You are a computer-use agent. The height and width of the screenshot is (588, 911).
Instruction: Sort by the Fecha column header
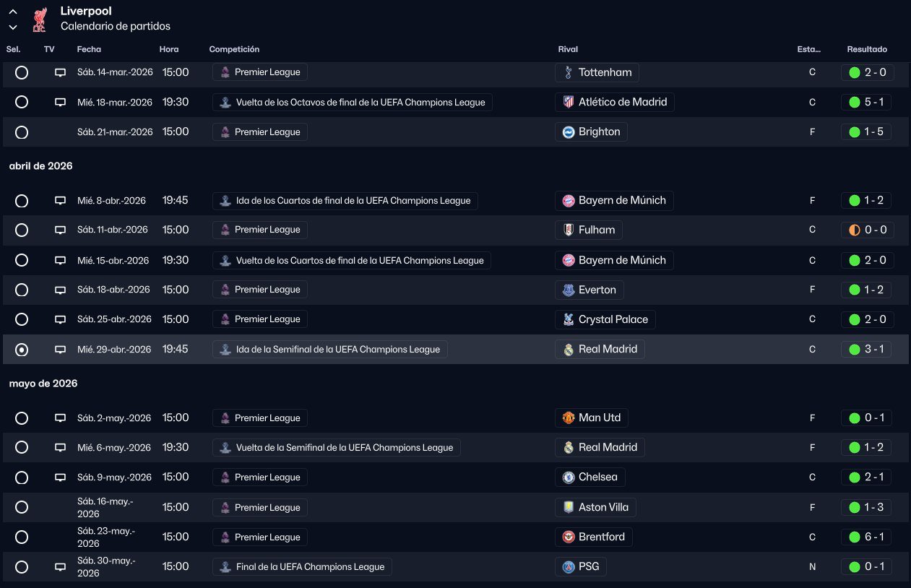(x=89, y=49)
